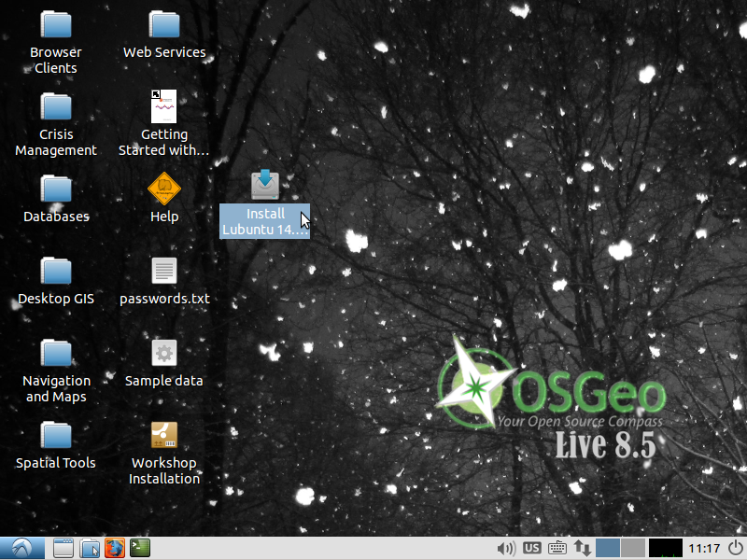
Task: Open the Lubuntu start menu
Action: tap(22, 548)
